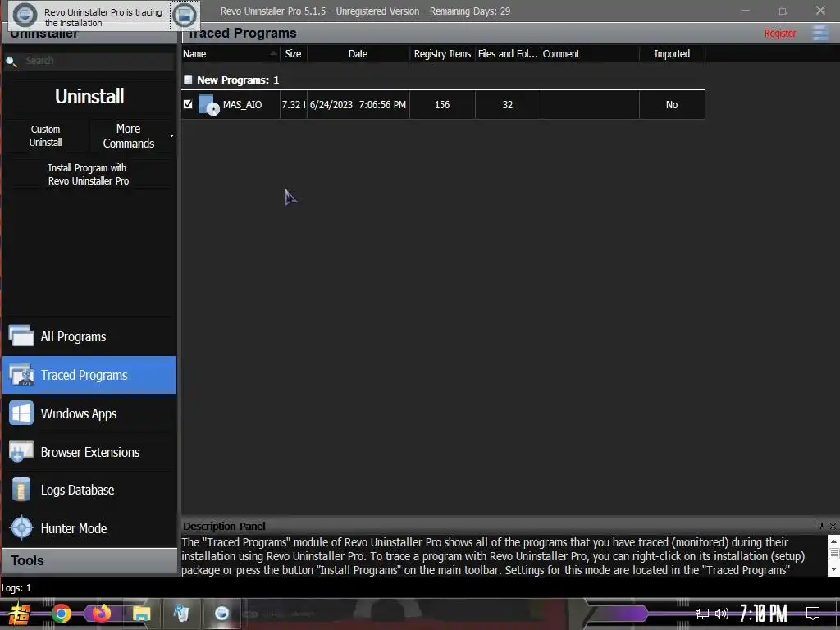
Task: Click the Traced Programs sidebar icon
Action: click(21, 374)
